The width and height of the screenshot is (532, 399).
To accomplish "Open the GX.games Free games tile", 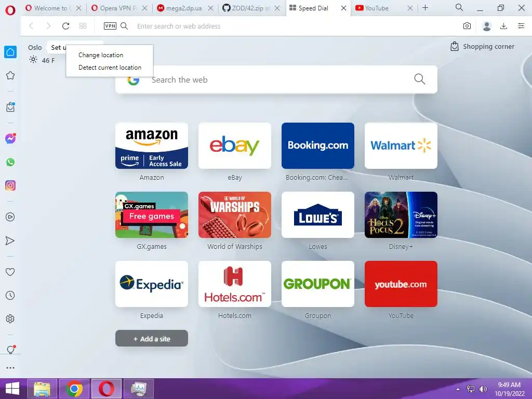I will (152, 215).
